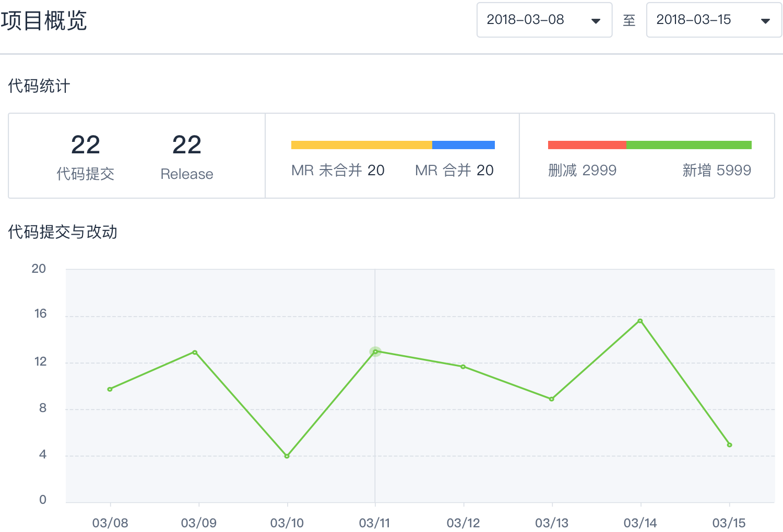
Task: Click the 03/12 data point on chart
Action: pyautogui.click(x=463, y=367)
